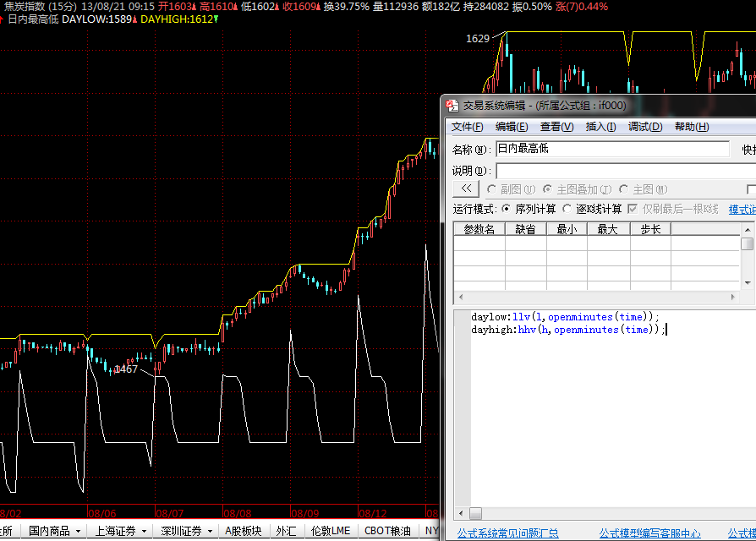This screenshot has width=756, height=541.
Task: Click the red arrow beside 日内最高低 indicator
Action: point(3,19)
